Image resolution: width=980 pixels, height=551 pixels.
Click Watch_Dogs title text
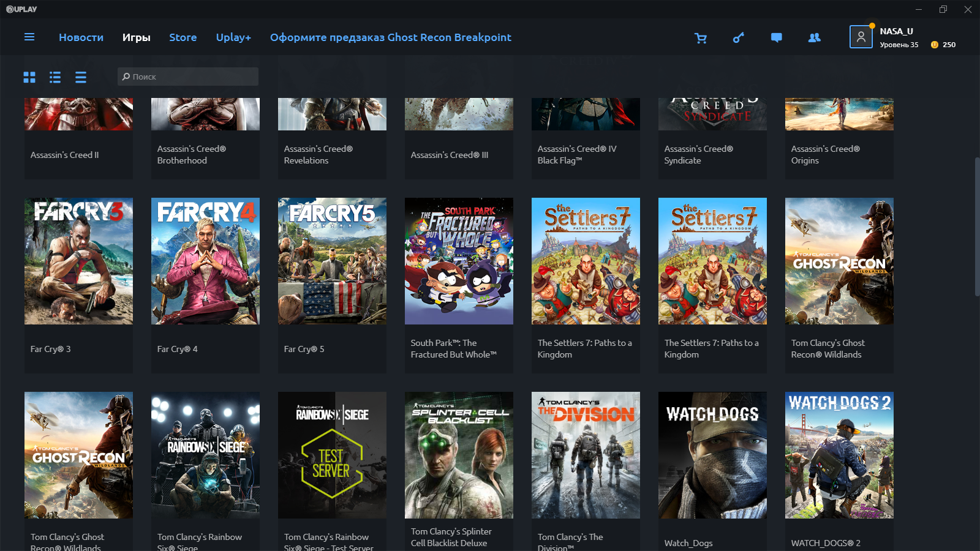pyautogui.click(x=688, y=543)
